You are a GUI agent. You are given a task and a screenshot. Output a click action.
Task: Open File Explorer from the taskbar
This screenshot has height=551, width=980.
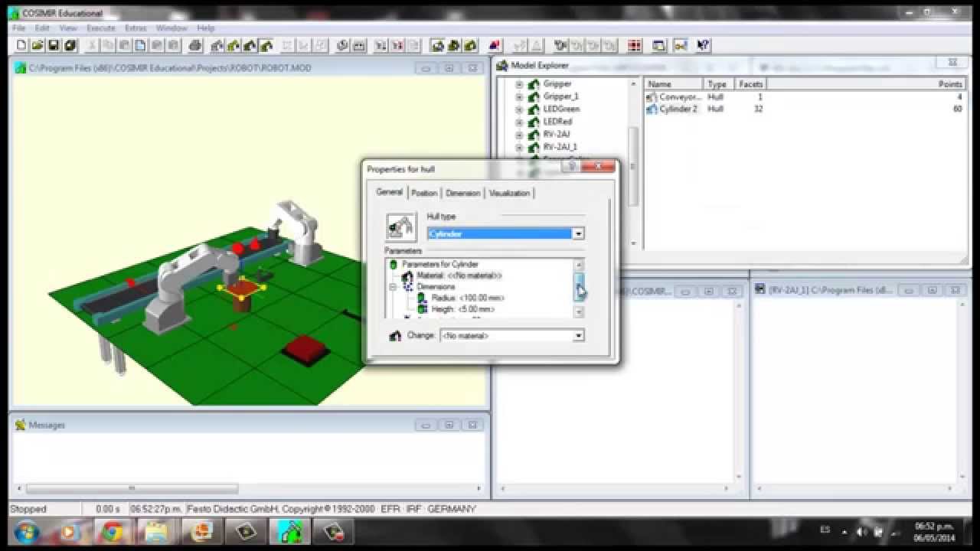pos(157,531)
